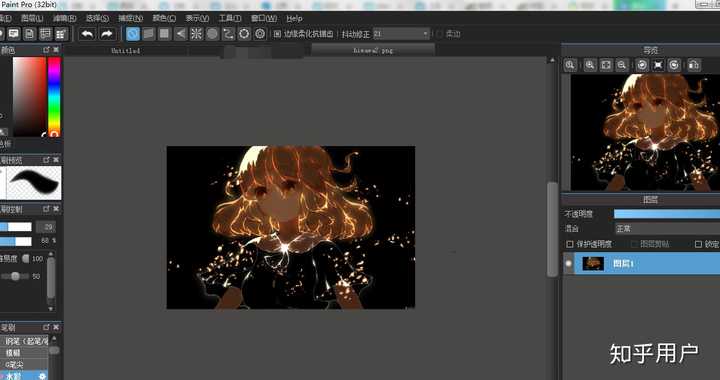Viewport: 720px width, 380px height.
Task: Open the 颜色(C) menu
Action: click(x=164, y=18)
